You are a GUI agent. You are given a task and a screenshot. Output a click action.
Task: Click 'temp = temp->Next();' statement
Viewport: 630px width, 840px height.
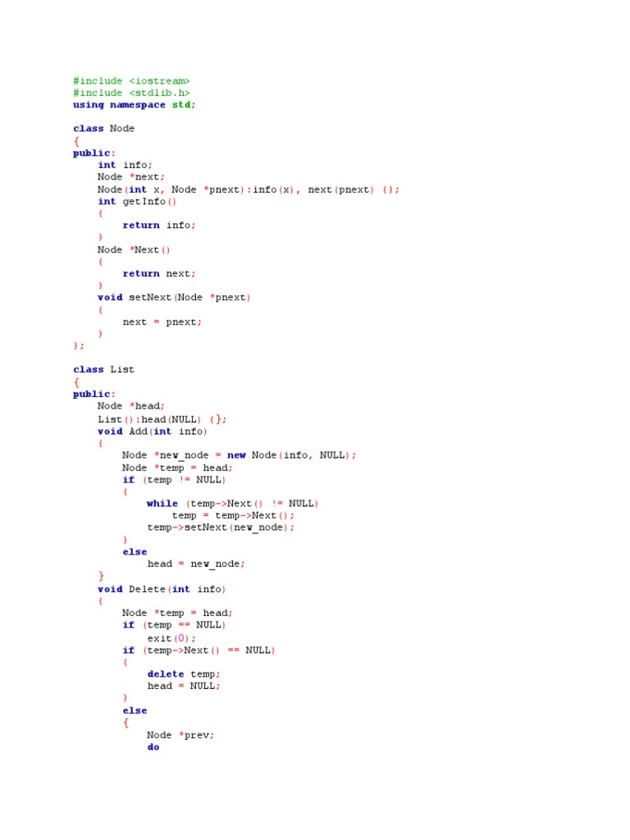point(233,515)
